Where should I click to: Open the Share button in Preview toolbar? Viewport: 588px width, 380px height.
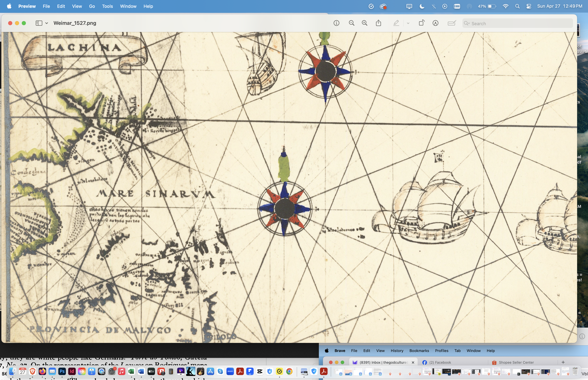click(x=379, y=23)
